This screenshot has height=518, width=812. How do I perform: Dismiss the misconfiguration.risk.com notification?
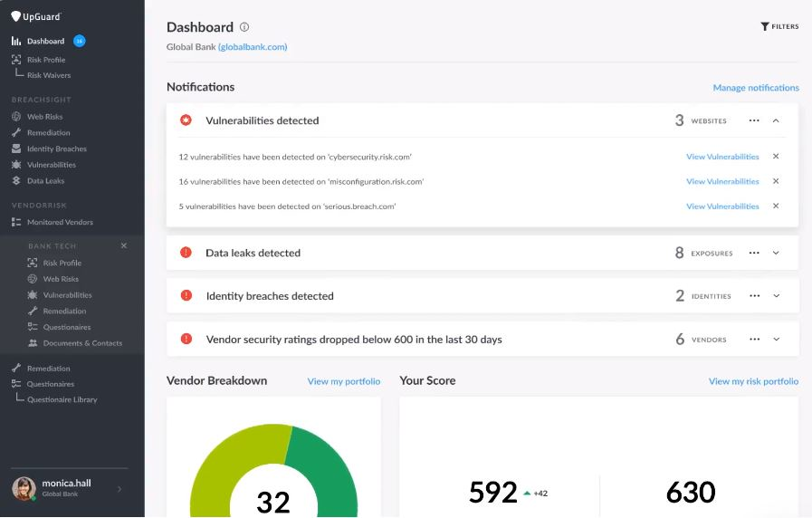tap(776, 181)
